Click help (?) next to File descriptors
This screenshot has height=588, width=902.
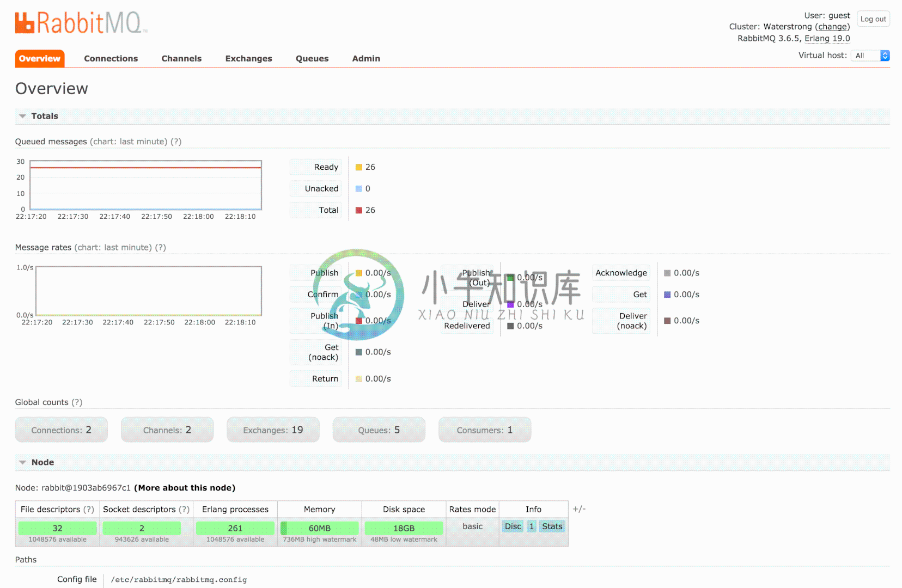click(88, 510)
